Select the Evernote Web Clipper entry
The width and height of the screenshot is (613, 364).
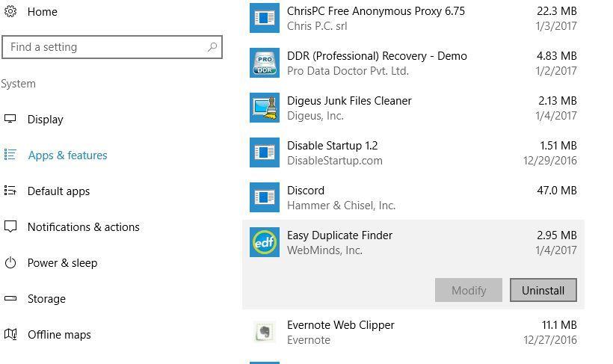coord(340,325)
